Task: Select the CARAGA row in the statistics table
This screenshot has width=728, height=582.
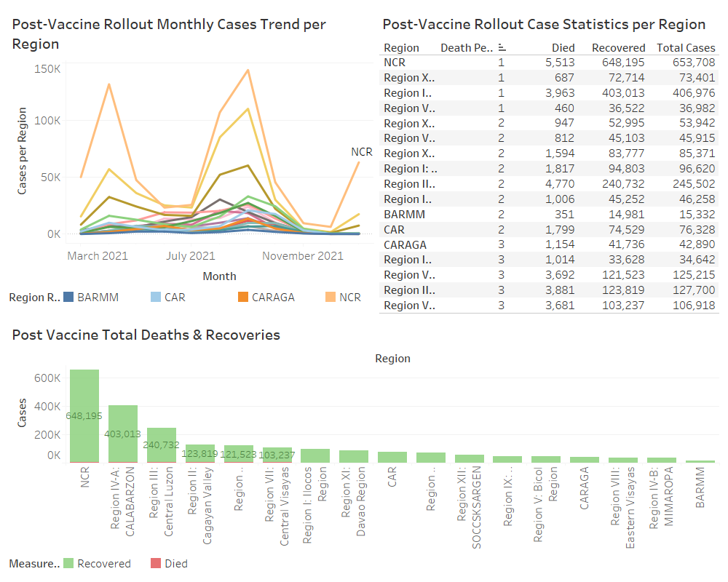Action: (510, 244)
